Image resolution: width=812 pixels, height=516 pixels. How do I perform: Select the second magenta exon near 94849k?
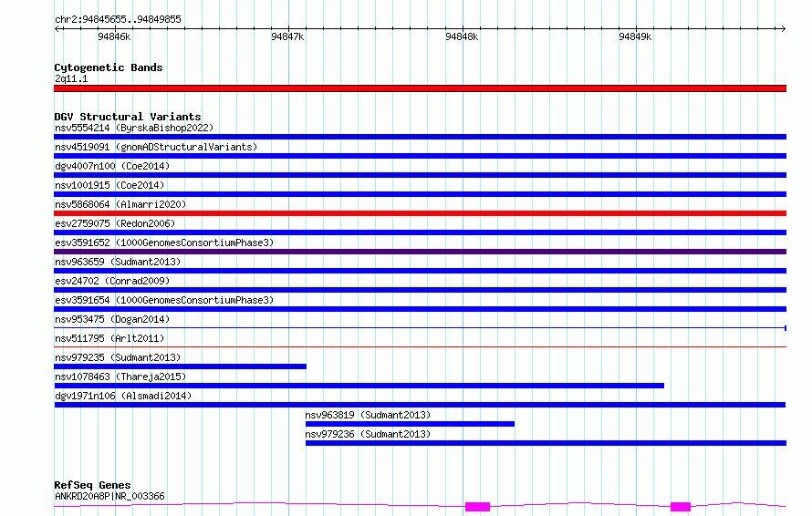[x=681, y=507]
